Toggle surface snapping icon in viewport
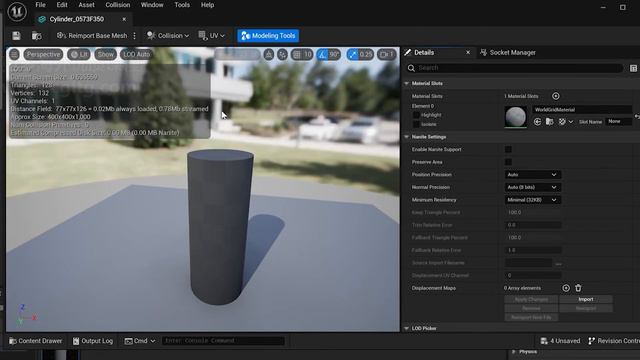Image resolution: width=640 pixels, height=360 pixels. [269, 54]
